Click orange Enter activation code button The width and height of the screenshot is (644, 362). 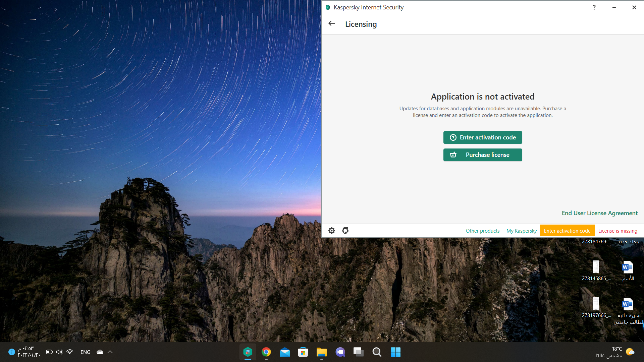(567, 231)
